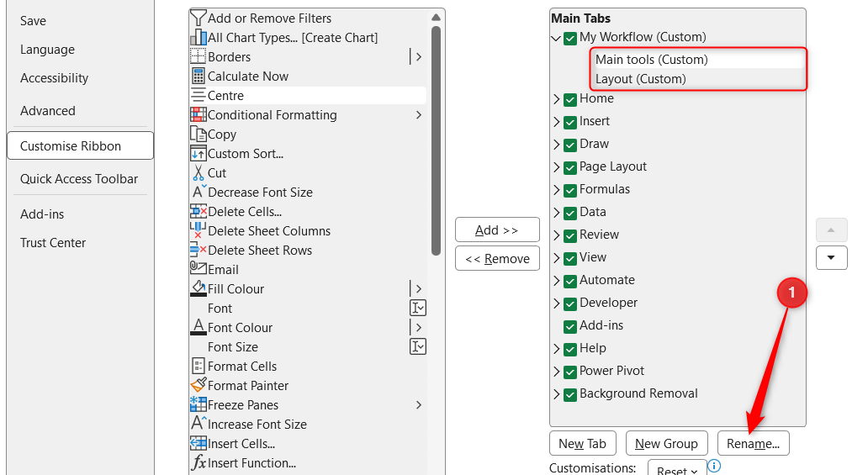The width and height of the screenshot is (868, 475).
Task: Open the Language options category
Action: 48,50
